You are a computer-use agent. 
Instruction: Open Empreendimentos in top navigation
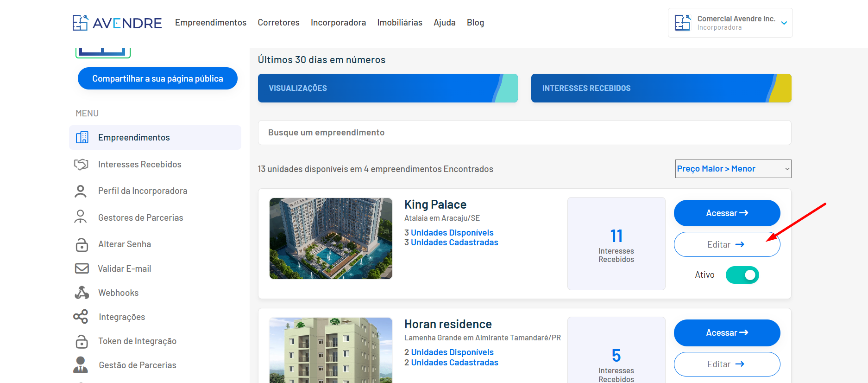click(211, 23)
